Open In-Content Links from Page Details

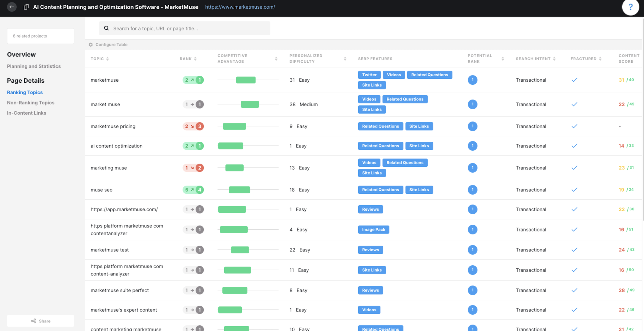coord(26,113)
